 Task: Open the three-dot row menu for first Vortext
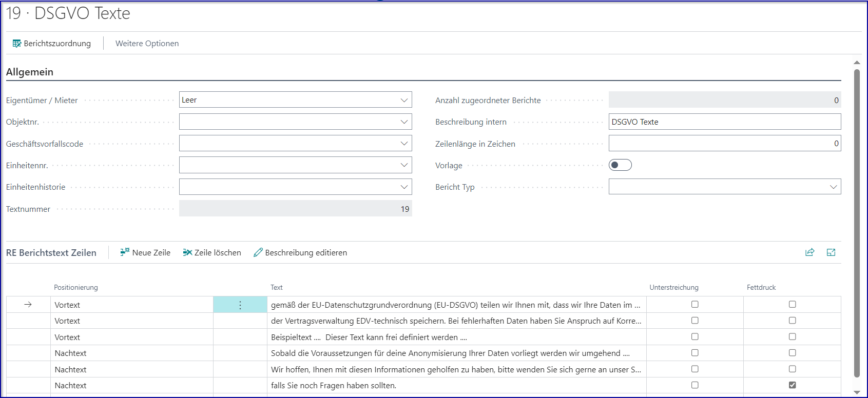click(240, 305)
